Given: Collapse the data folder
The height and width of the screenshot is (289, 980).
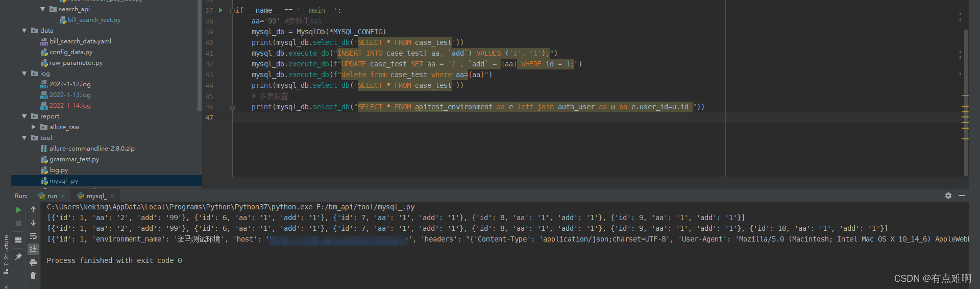Looking at the screenshot, I should coord(24,31).
